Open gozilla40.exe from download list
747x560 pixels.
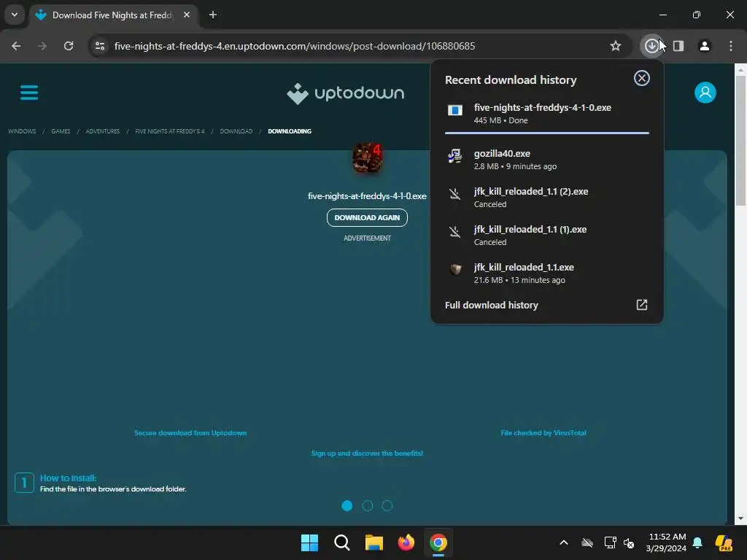coord(547,160)
